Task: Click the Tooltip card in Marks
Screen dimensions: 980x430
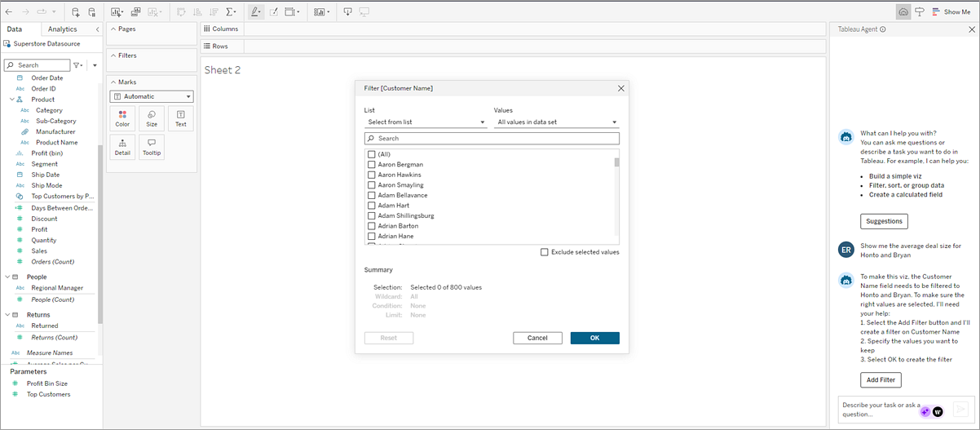Action: (x=152, y=147)
